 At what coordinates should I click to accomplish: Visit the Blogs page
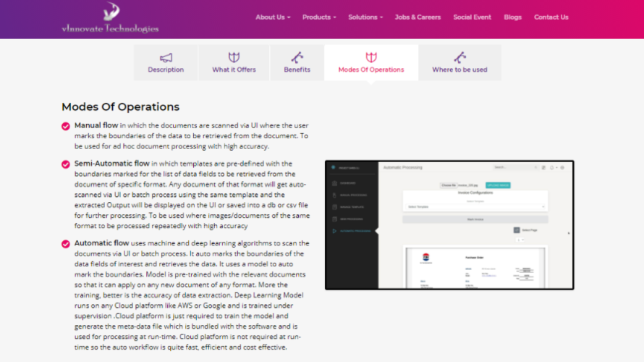[512, 17]
